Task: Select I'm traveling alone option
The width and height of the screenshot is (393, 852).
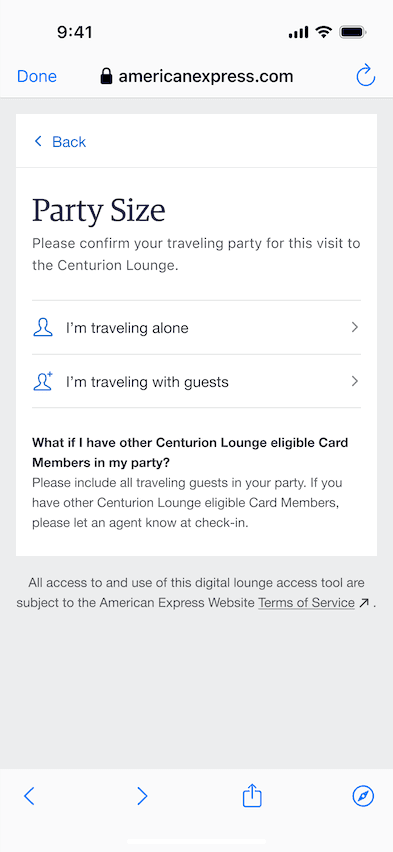Action: tap(196, 328)
